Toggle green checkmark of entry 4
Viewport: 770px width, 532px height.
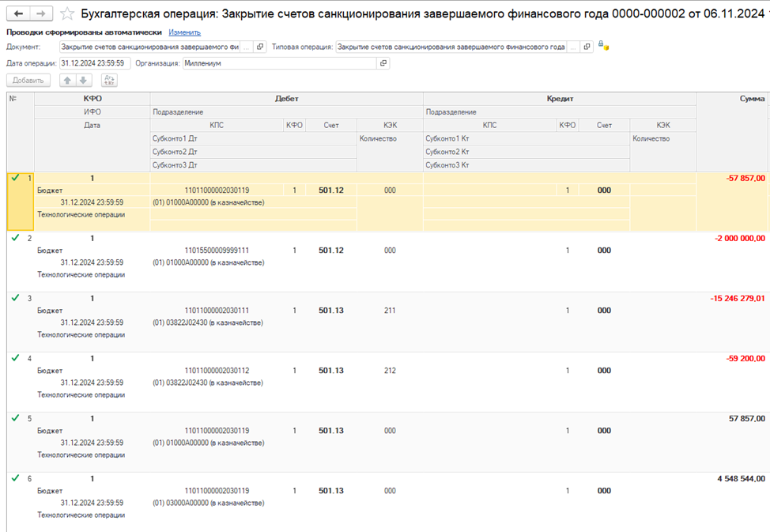(15, 358)
